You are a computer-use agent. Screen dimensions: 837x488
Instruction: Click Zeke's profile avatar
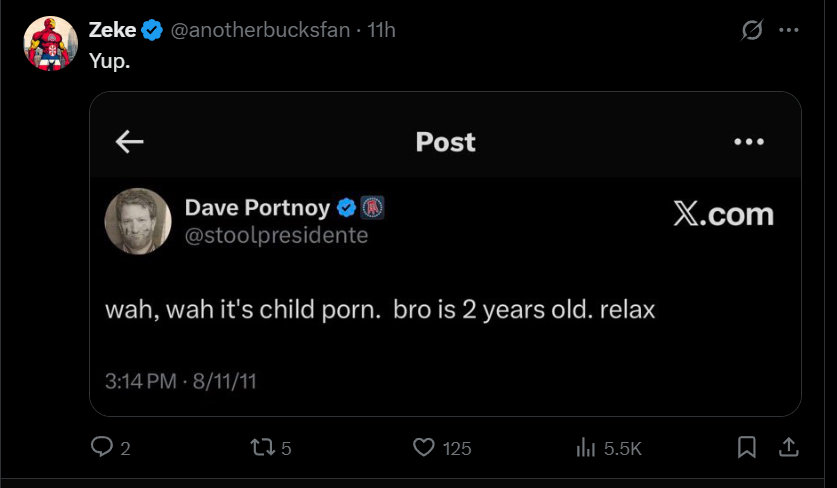point(44,44)
